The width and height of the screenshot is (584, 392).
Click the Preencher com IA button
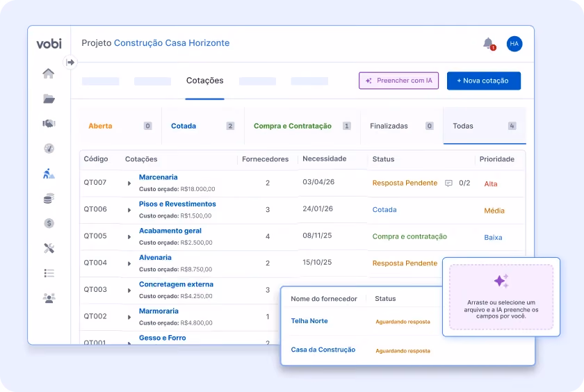[398, 81]
